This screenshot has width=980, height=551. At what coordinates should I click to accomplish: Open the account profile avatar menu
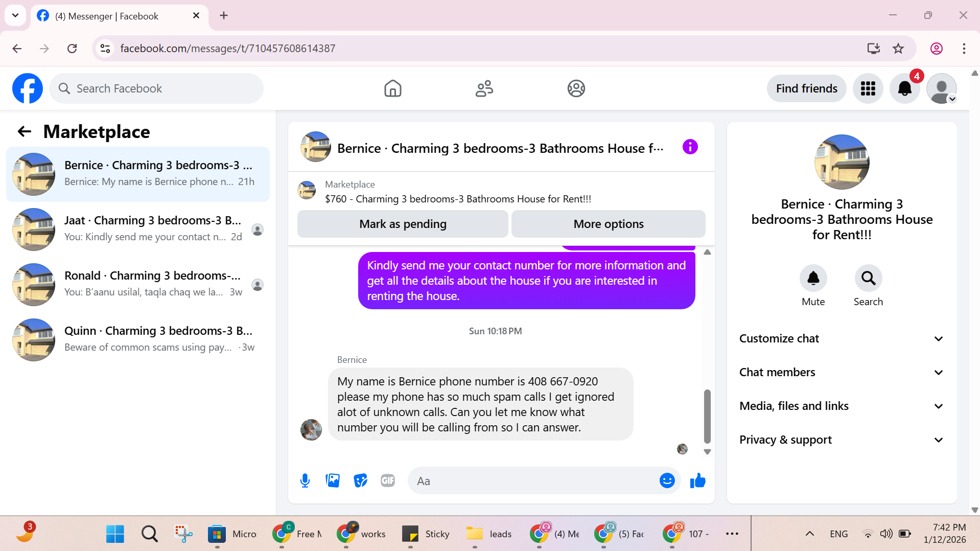(x=941, y=88)
